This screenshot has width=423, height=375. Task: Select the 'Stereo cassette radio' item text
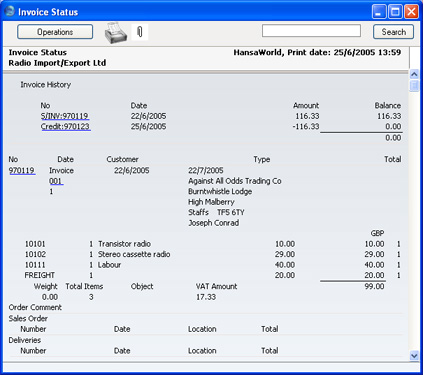[x=134, y=254]
